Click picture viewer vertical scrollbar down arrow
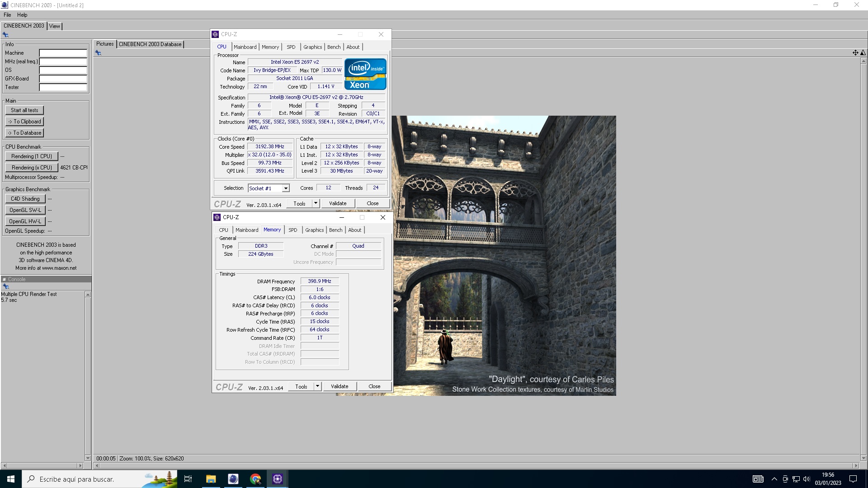This screenshot has height=488, width=868. coord(863,458)
